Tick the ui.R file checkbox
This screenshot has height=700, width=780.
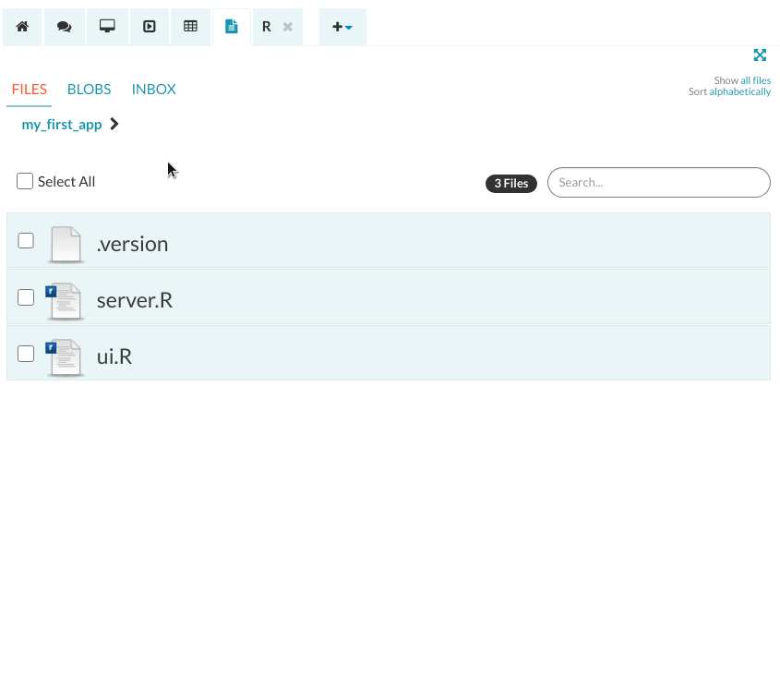26,353
